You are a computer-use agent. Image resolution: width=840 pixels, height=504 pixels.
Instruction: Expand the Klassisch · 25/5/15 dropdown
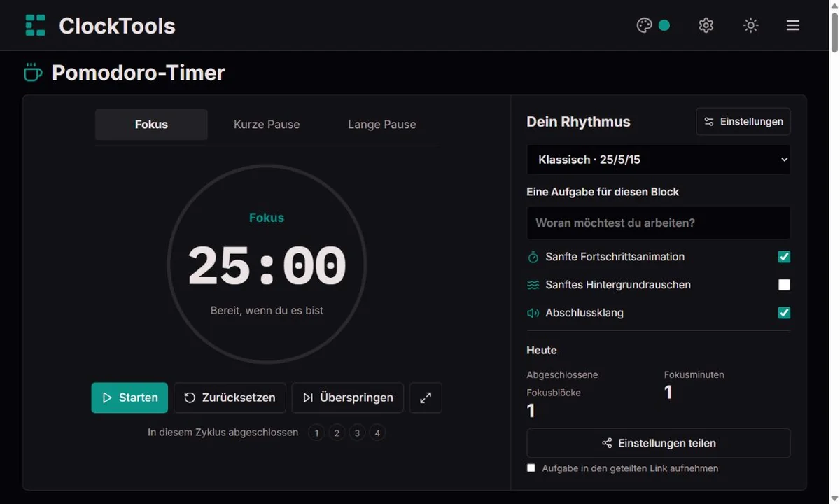pos(659,160)
